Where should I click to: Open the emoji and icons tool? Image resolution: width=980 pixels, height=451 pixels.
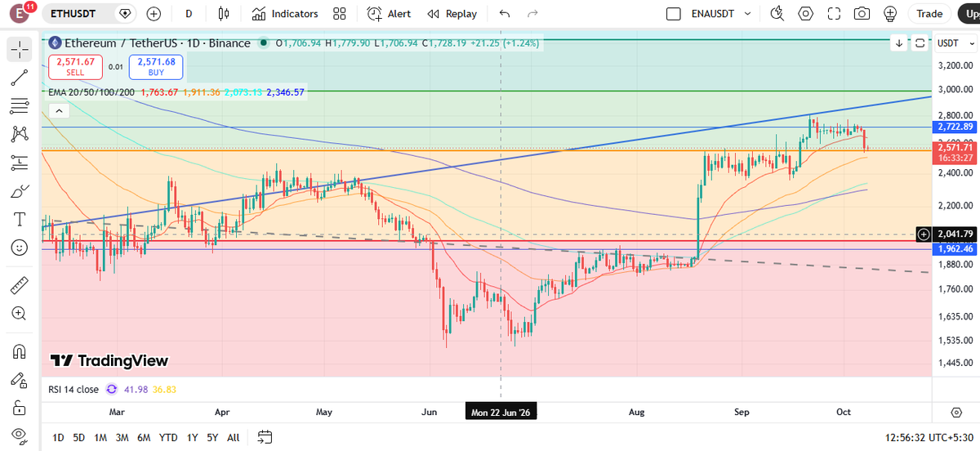tap(20, 247)
